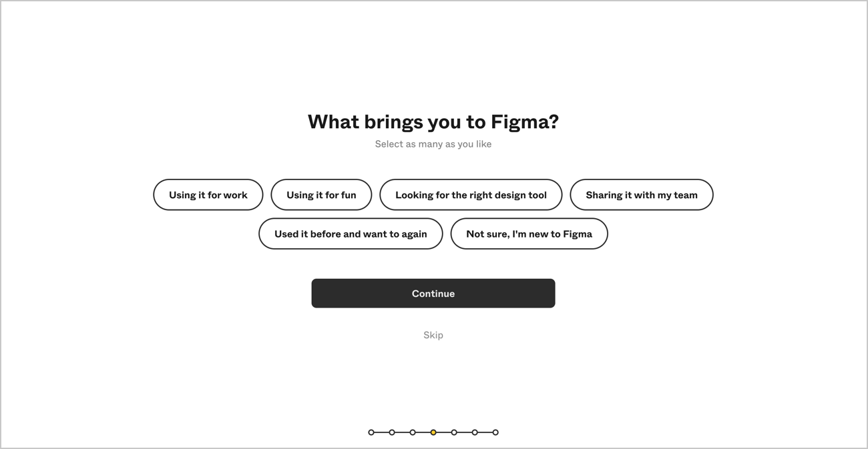
Task: Select the sixth progress step dot
Action: click(x=475, y=432)
